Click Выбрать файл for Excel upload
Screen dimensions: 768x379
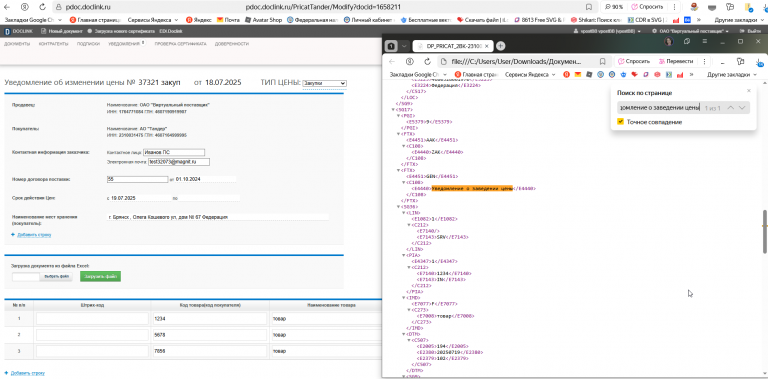(x=56, y=277)
